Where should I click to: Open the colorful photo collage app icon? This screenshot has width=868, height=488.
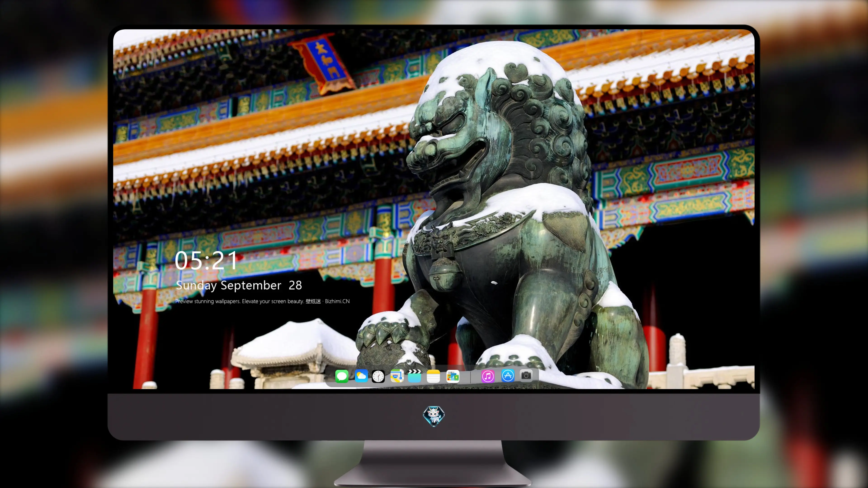tap(453, 376)
